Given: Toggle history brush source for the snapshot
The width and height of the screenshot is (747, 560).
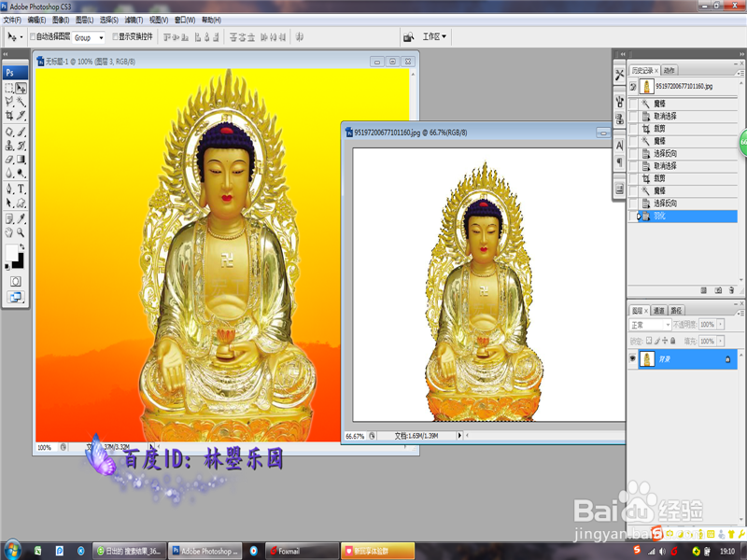Looking at the screenshot, I should pos(633,87).
